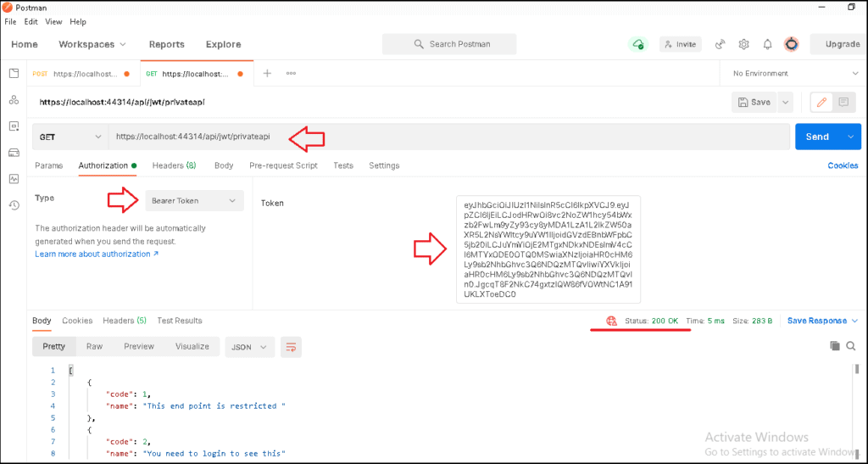Expand the GET method dropdown

coord(70,137)
